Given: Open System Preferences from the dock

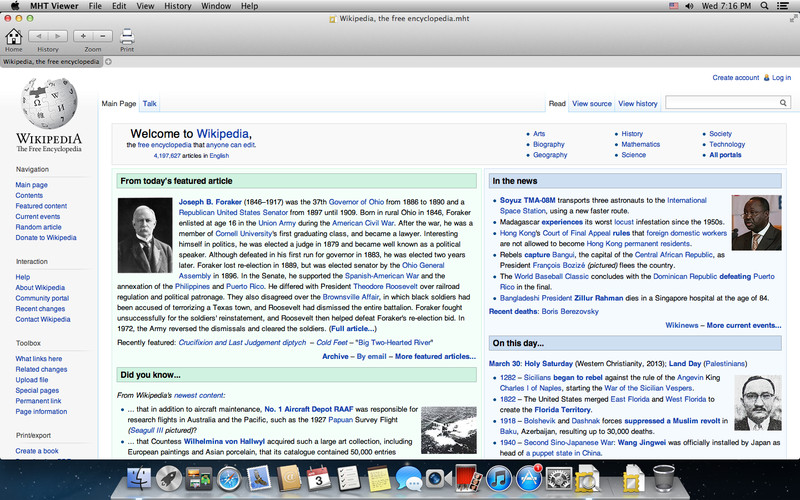Looking at the screenshot, I should point(559,479).
